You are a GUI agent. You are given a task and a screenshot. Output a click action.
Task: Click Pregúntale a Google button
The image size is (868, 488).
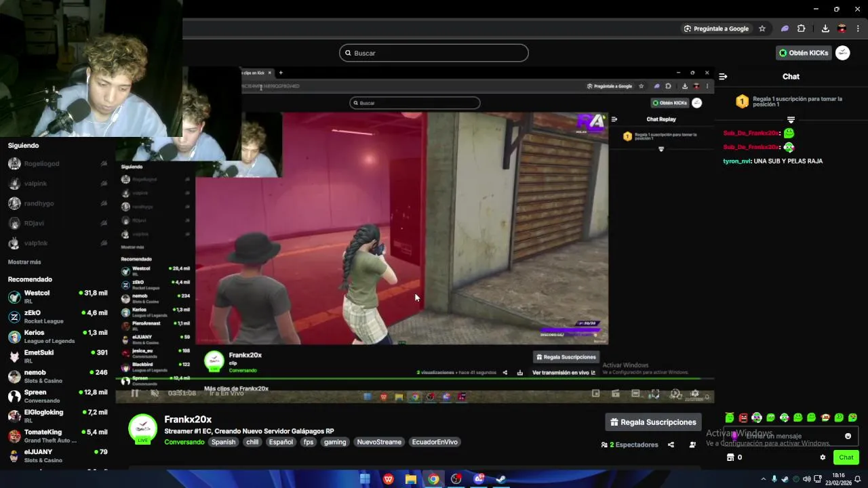click(x=716, y=28)
